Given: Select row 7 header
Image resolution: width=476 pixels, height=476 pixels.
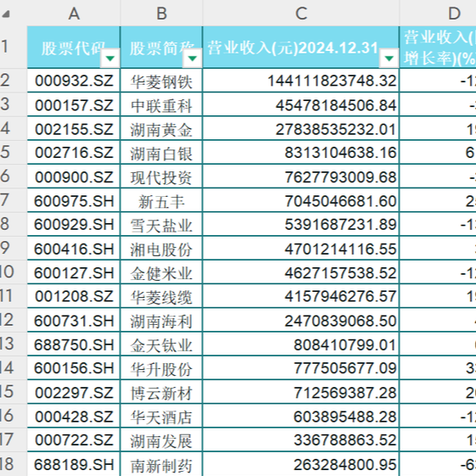Looking at the screenshot, I should pyautogui.click(x=14, y=200).
